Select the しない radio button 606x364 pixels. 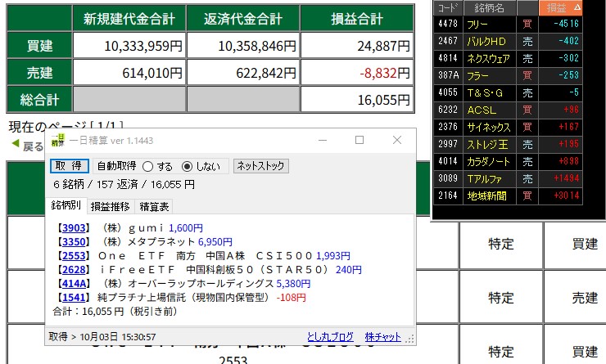[187, 166]
